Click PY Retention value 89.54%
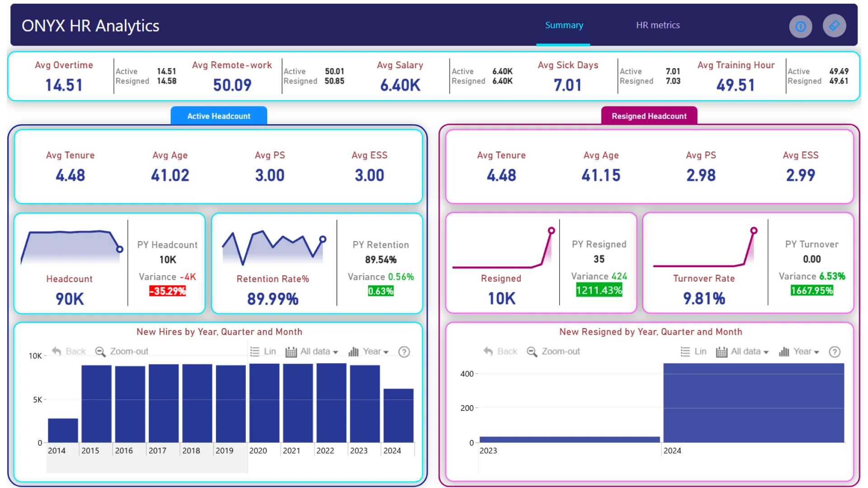Image resolution: width=868 pixels, height=488 pixels. (381, 260)
